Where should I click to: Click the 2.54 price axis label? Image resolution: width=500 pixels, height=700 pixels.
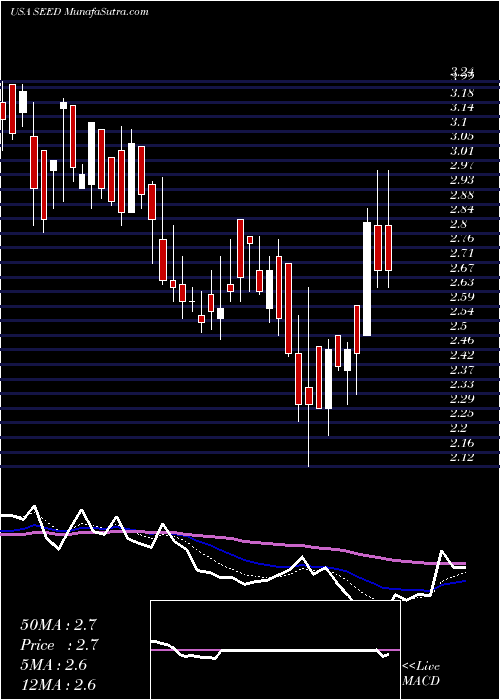(x=462, y=312)
